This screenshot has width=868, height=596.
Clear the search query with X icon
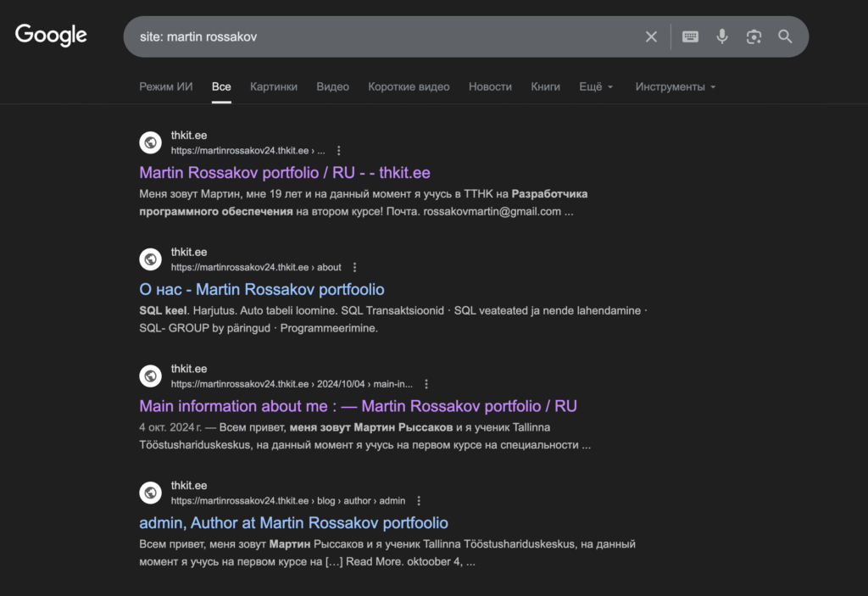651,36
